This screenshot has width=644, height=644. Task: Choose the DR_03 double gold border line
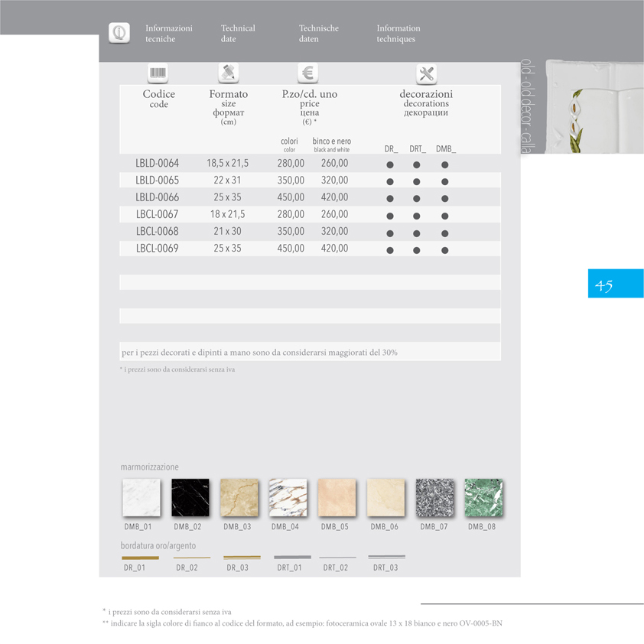[242, 558]
